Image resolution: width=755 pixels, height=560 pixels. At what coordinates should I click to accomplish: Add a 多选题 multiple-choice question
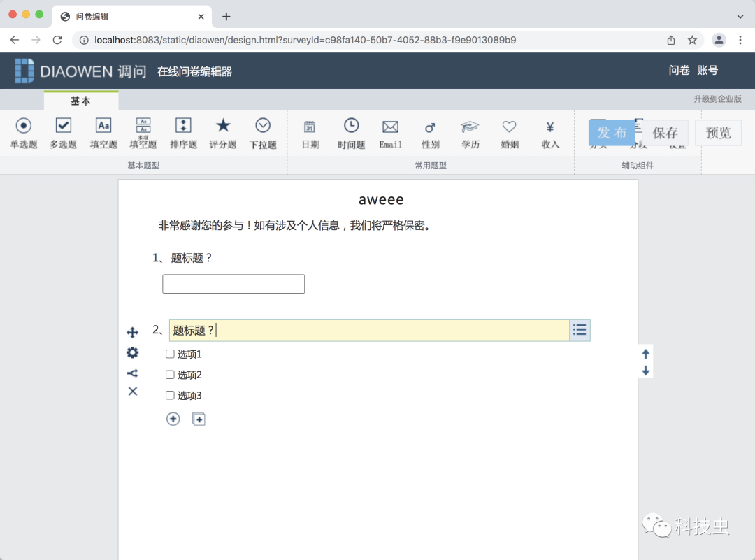pos(64,133)
